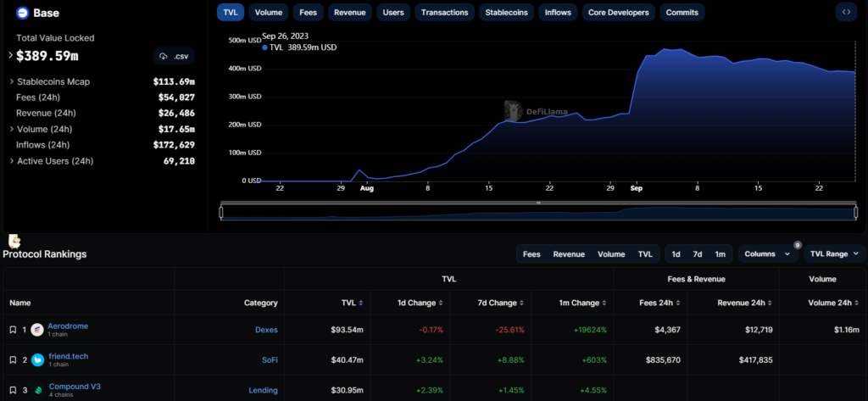Open the TVL Range dropdown
The image size is (868, 401).
(833, 253)
